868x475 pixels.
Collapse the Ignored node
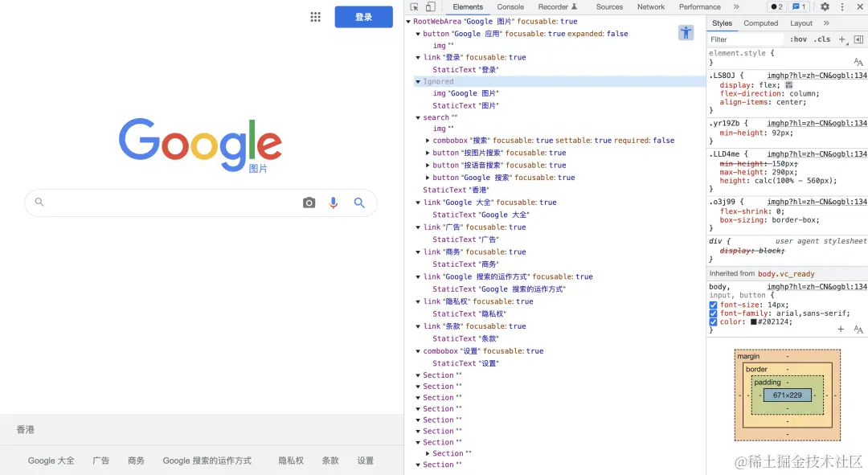pos(418,81)
